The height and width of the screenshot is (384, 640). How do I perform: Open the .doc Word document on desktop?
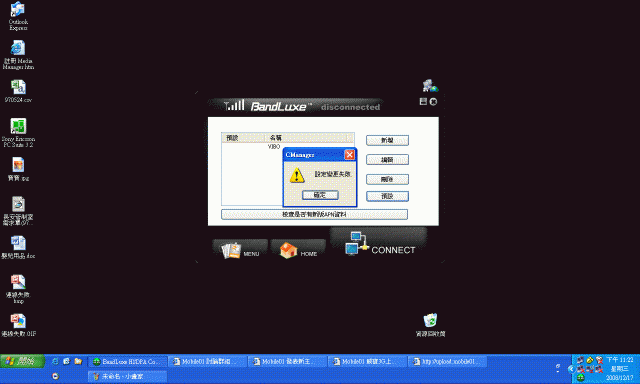(x=18, y=248)
